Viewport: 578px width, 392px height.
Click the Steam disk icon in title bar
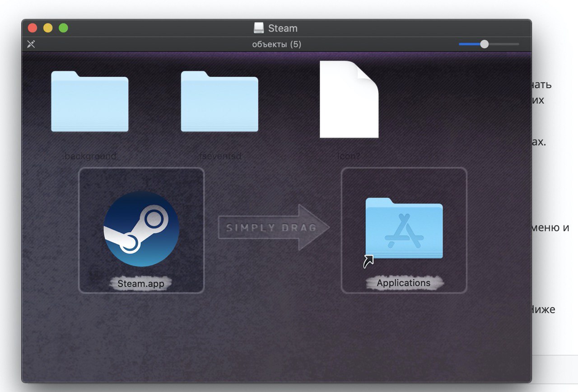click(x=259, y=28)
